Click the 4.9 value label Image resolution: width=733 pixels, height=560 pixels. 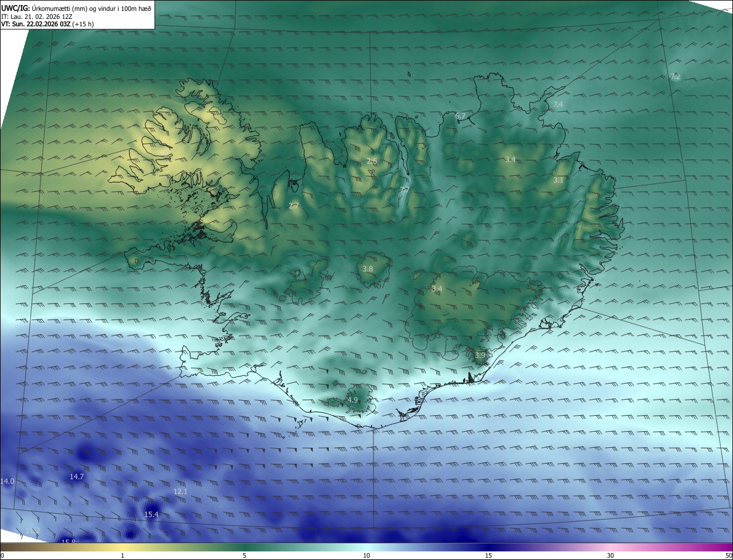pos(352,400)
